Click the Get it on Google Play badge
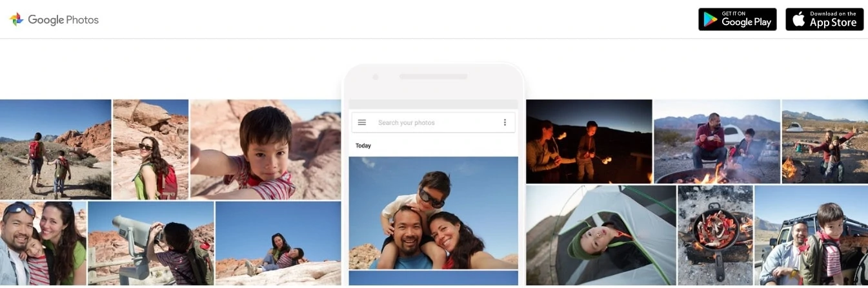This screenshot has height=288, width=868. pyautogui.click(x=737, y=19)
